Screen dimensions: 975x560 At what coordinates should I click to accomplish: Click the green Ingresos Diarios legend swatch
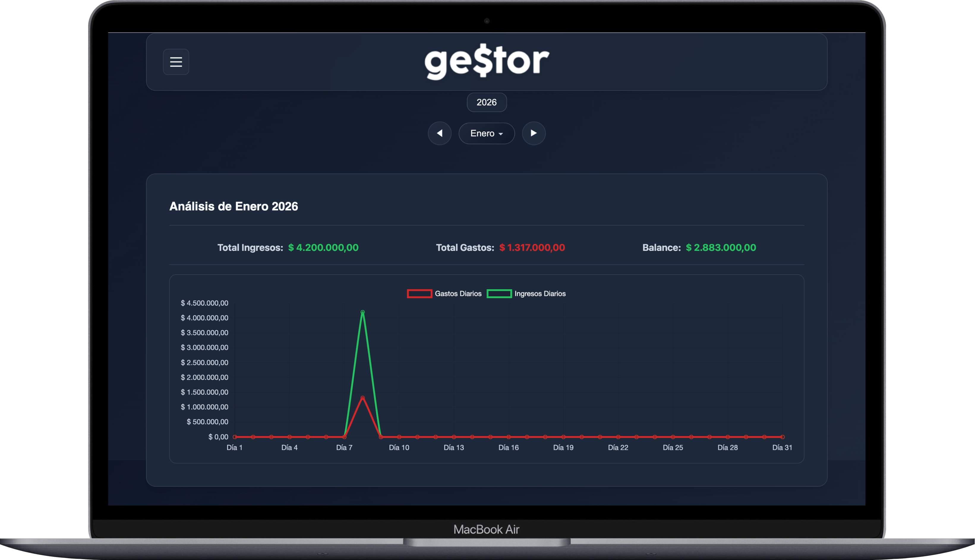pos(500,293)
